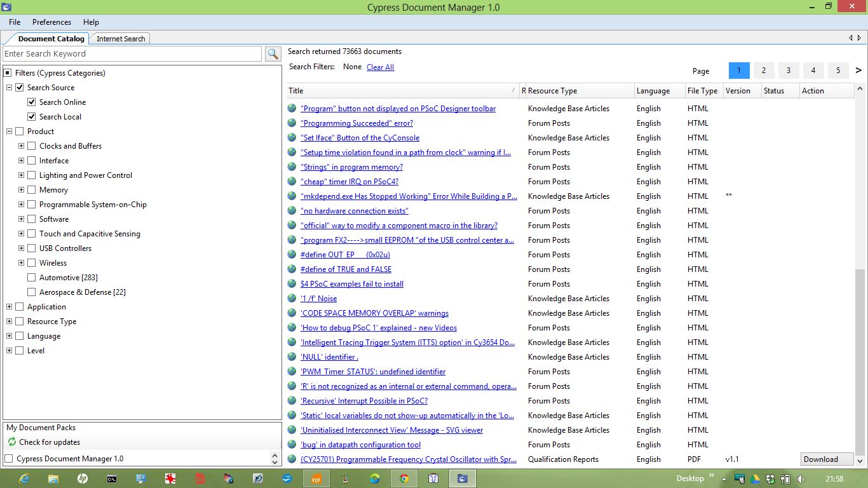Expand the Language tree node
This screenshot has width=868, height=488.
point(9,335)
